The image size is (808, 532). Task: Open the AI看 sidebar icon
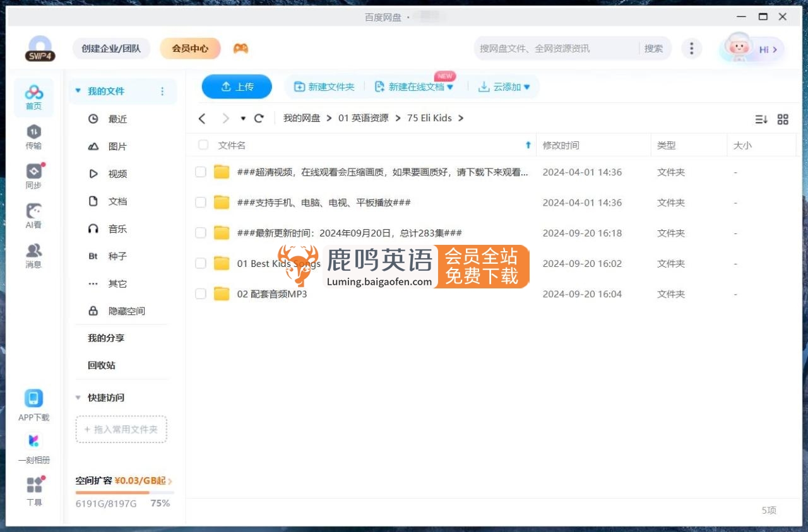[34, 216]
